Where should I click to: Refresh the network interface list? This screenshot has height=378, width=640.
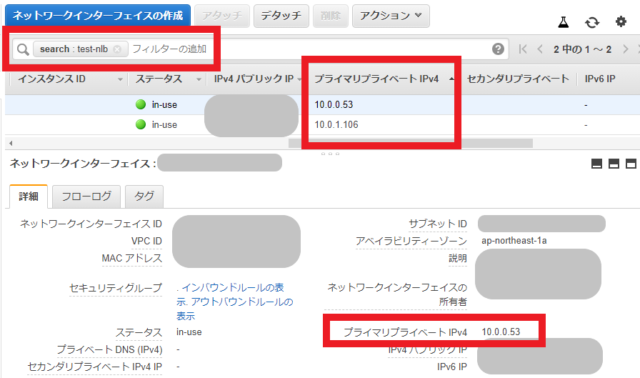coord(592,22)
